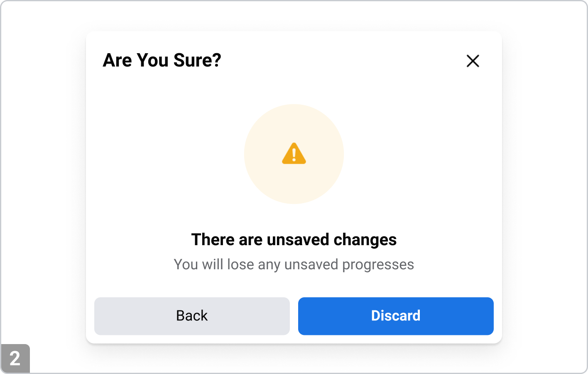Click the orange warning triangle icon
Viewport: 588px width, 374px height.
click(x=294, y=153)
